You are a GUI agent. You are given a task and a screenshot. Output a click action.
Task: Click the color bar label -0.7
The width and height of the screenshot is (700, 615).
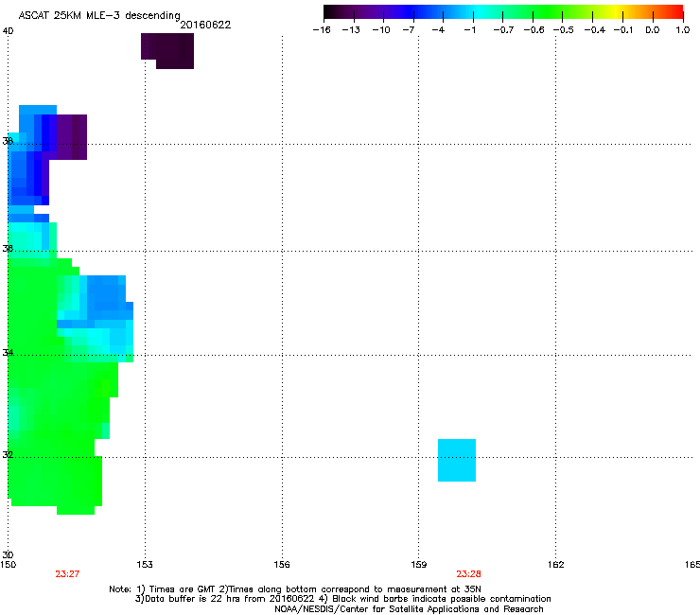[x=503, y=30]
